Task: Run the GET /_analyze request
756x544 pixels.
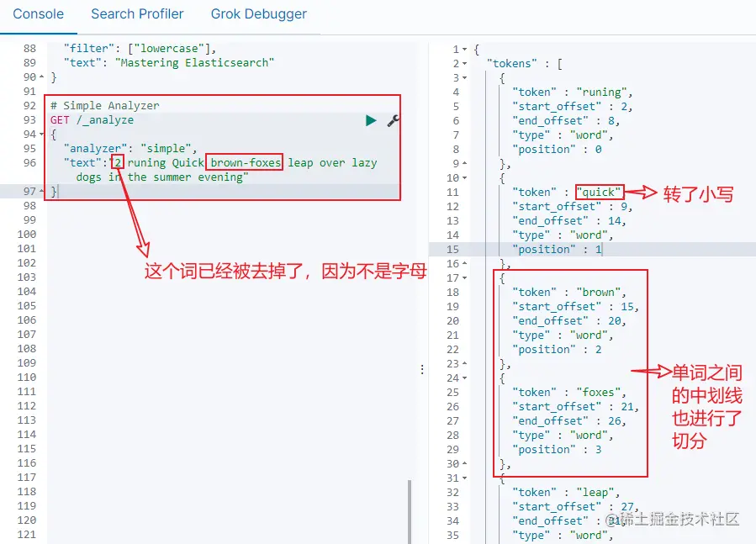Action: pyautogui.click(x=371, y=120)
